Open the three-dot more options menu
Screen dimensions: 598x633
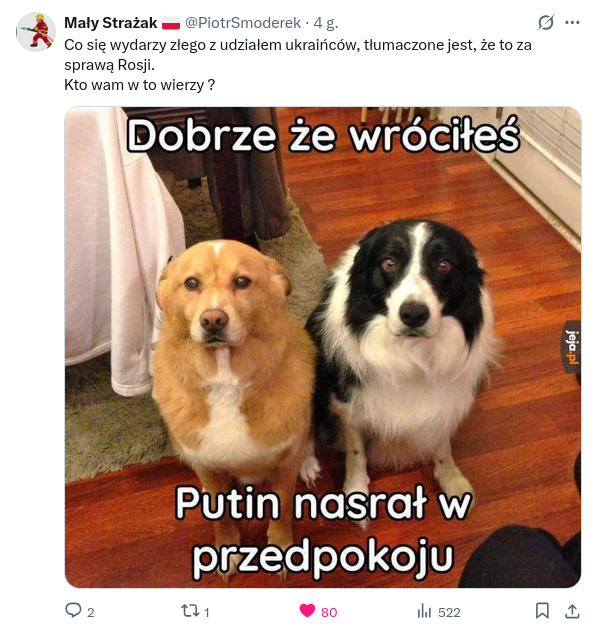(x=572, y=23)
